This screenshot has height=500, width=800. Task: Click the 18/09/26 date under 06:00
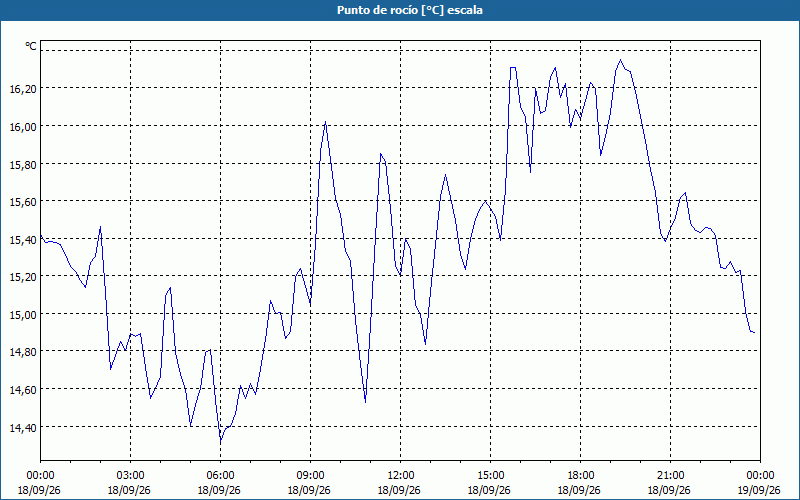pos(219,490)
